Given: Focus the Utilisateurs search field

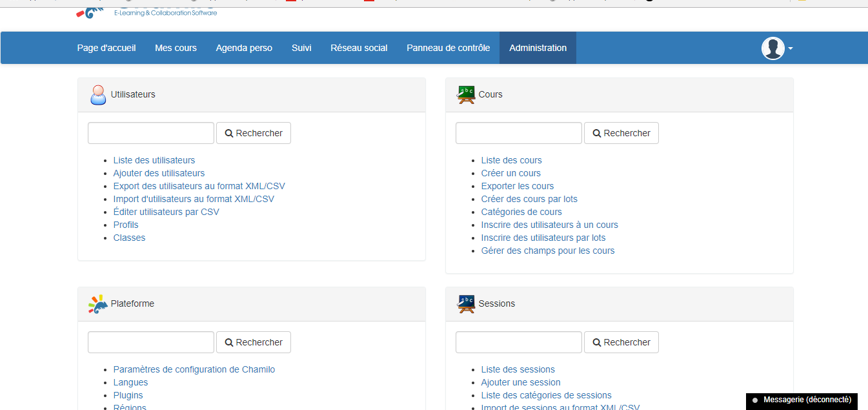Looking at the screenshot, I should [151, 134].
